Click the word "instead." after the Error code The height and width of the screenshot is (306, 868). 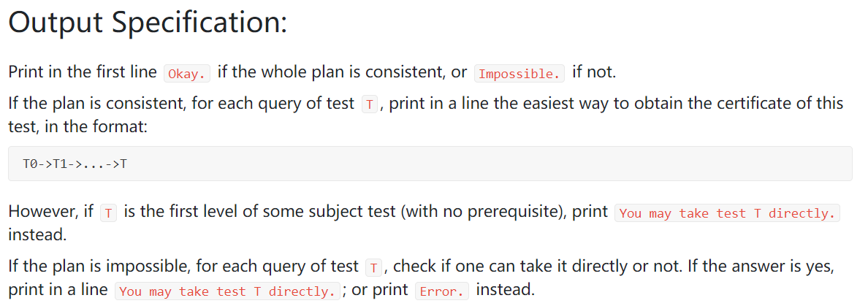click(506, 289)
